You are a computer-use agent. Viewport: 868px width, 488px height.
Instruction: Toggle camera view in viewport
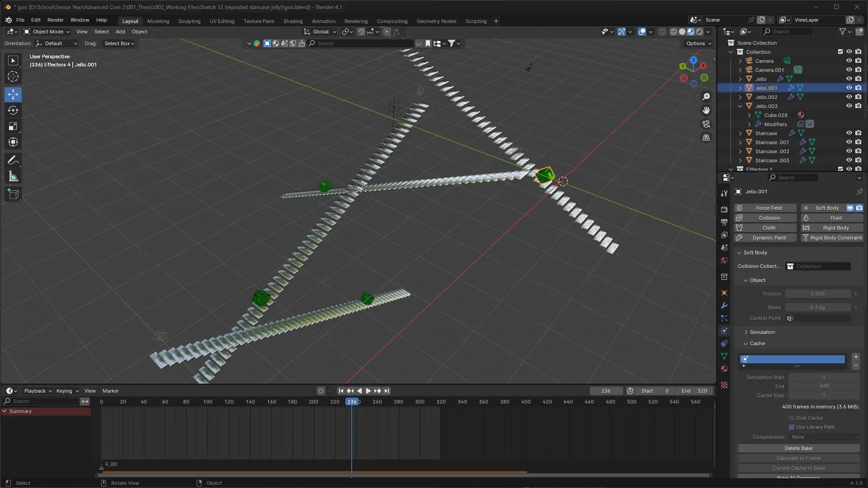[706, 124]
